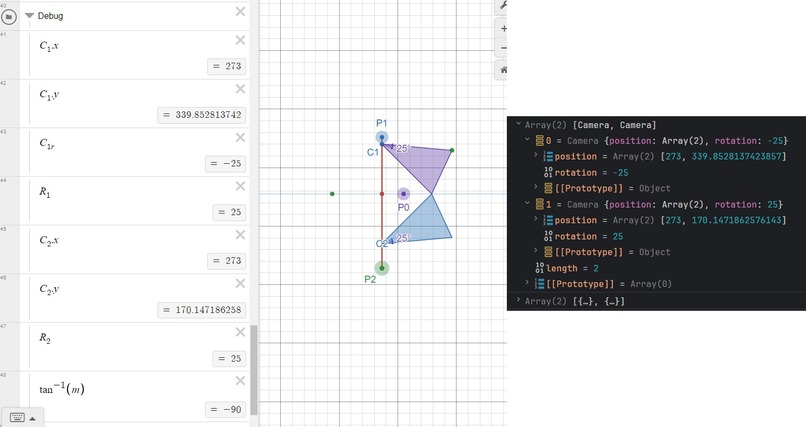Remove the C1.y expression row
This screenshot has width=806, height=427.
pos(240,89)
